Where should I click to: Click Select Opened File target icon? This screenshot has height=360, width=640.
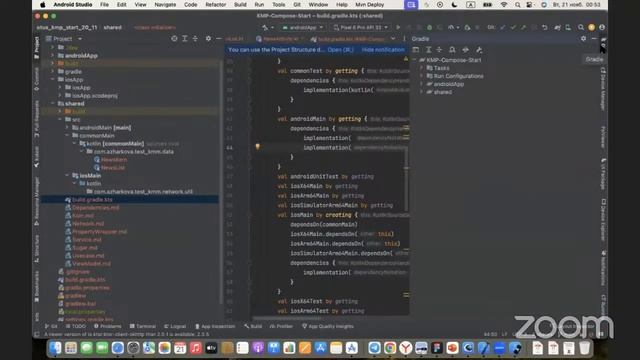coord(174,38)
